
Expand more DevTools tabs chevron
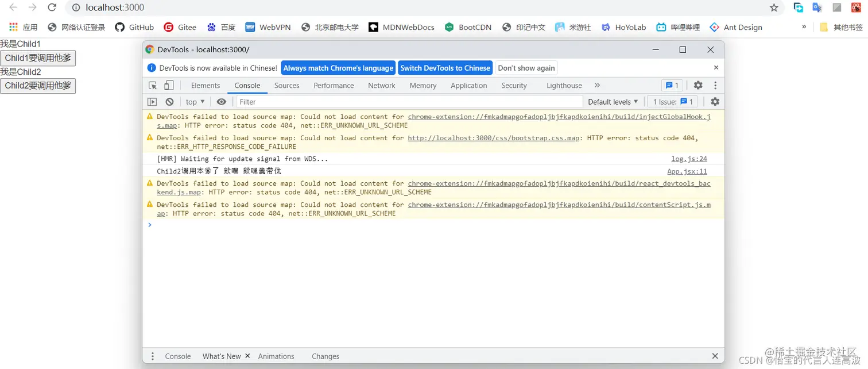click(x=597, y=85)
